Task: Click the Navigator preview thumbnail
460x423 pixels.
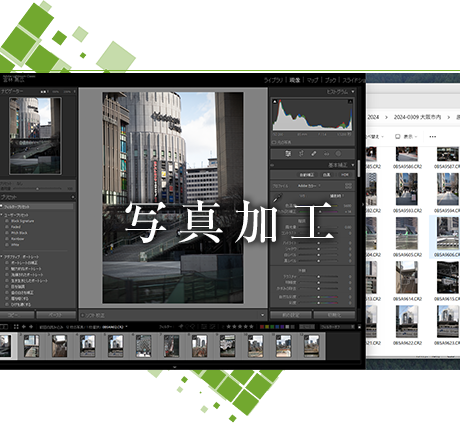Action: [35, 136]
